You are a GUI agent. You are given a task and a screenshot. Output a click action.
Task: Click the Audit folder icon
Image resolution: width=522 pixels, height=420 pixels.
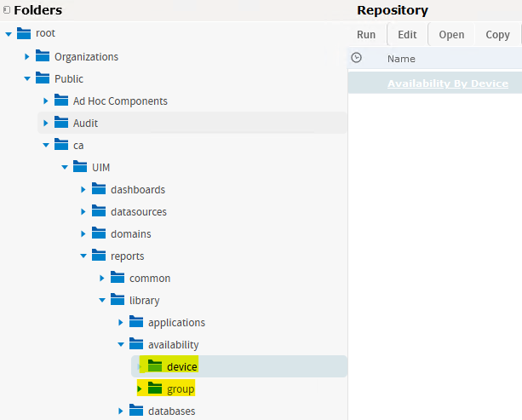61,123
